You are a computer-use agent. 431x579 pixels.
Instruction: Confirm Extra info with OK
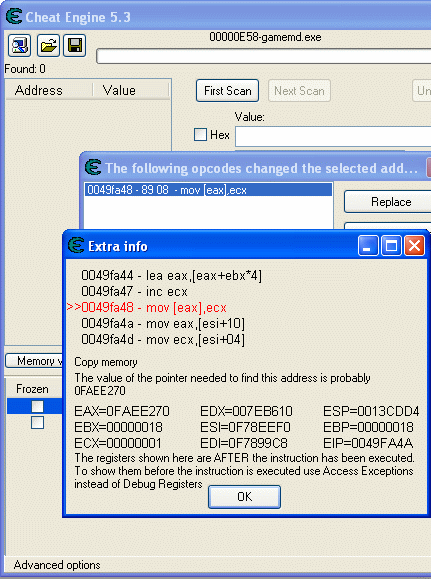[244, 497]
